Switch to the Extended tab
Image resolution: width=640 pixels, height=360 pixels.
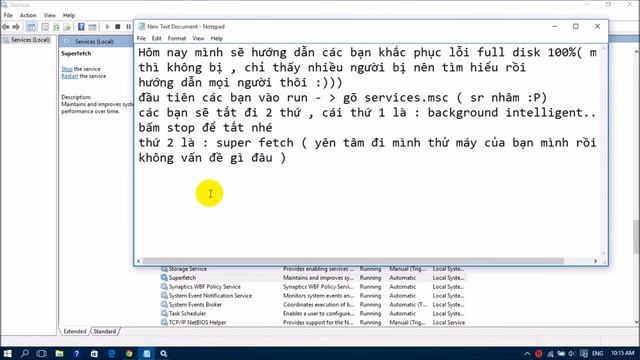point(75,331)
